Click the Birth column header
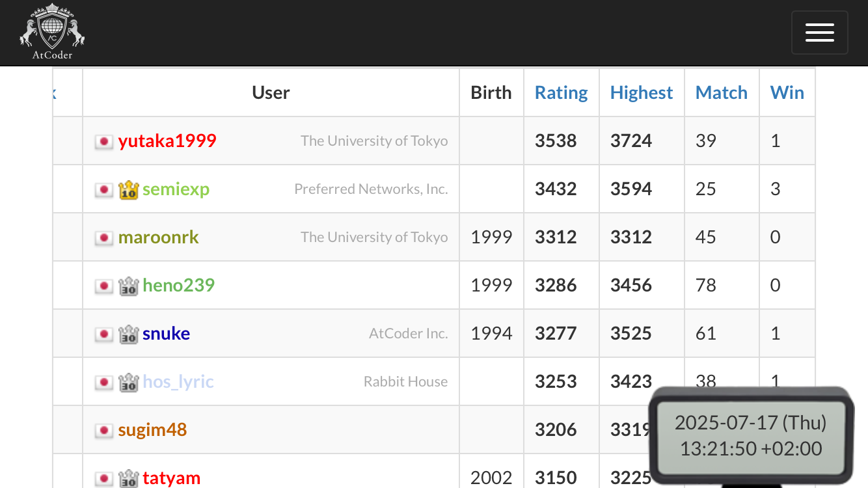This screenshot has height=488, width=868. (x=491, y=92)
